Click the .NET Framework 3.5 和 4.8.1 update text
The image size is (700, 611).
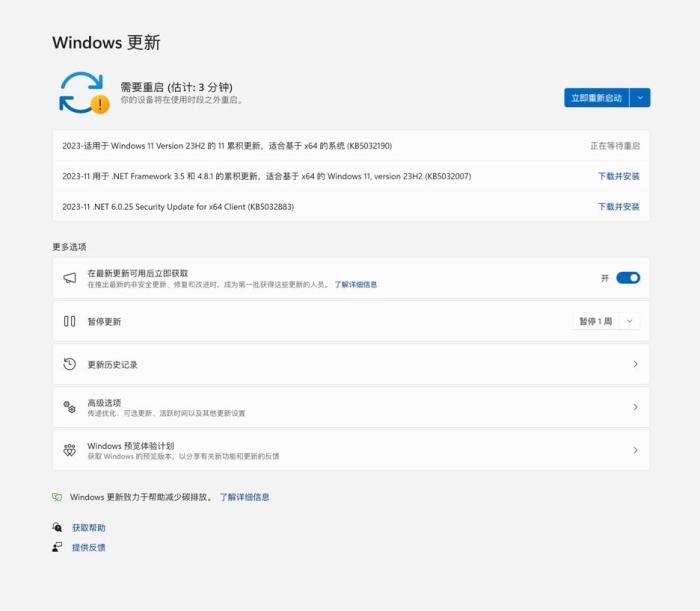[267, 176]
